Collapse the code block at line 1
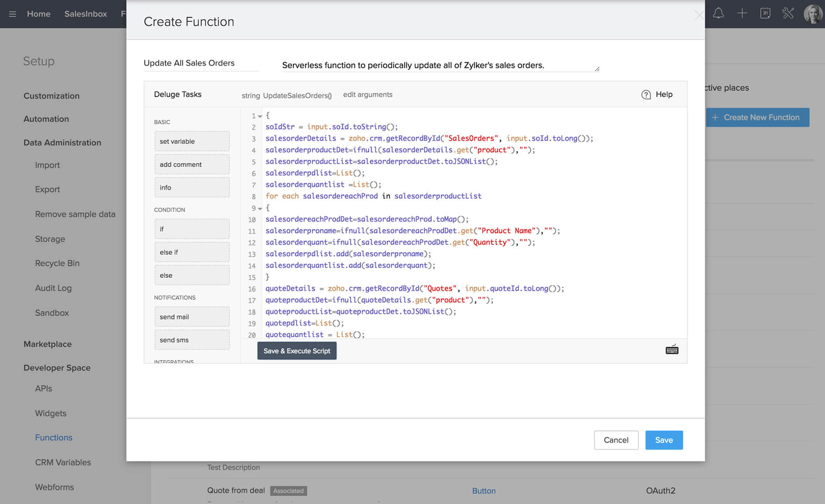The image size is (825, 504). coord(259,116)
